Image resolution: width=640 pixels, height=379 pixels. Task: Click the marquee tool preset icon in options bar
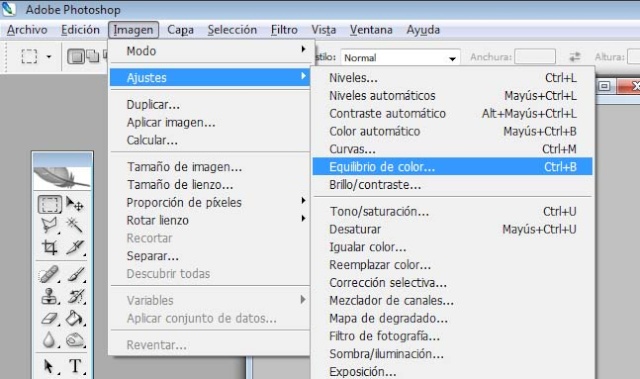coord(29,56)
